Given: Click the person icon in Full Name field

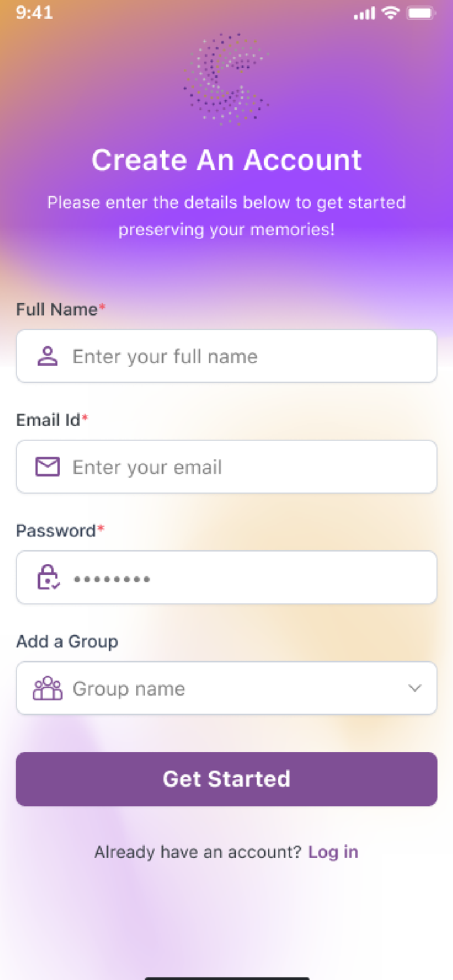Looking at the screenshot, I should 47,356.
